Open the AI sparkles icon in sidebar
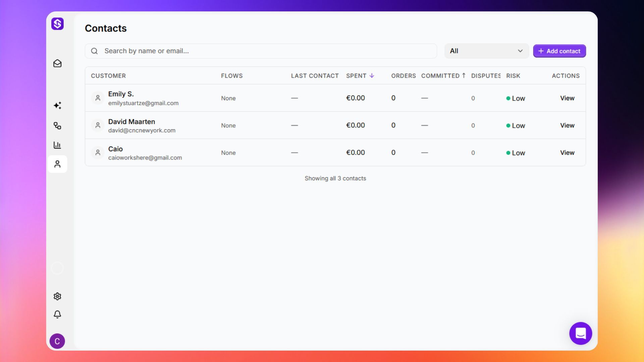Screen dimensions: 644x362 (57, 106)
